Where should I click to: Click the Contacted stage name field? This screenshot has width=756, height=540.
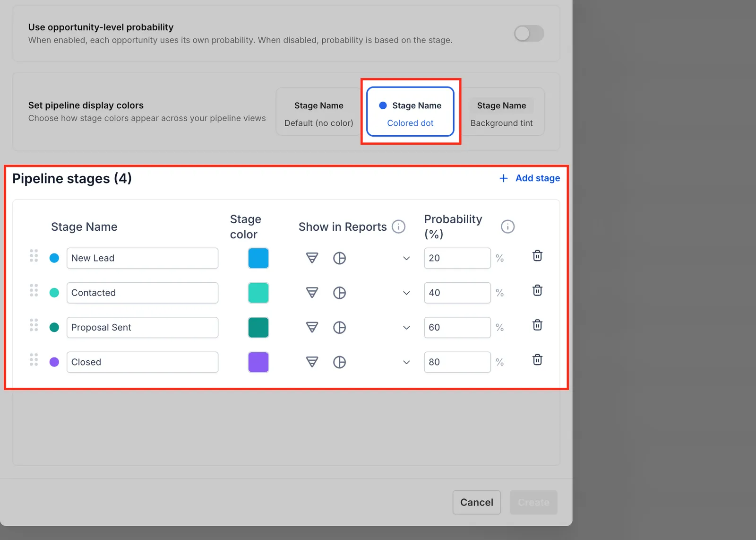(142, 293)
